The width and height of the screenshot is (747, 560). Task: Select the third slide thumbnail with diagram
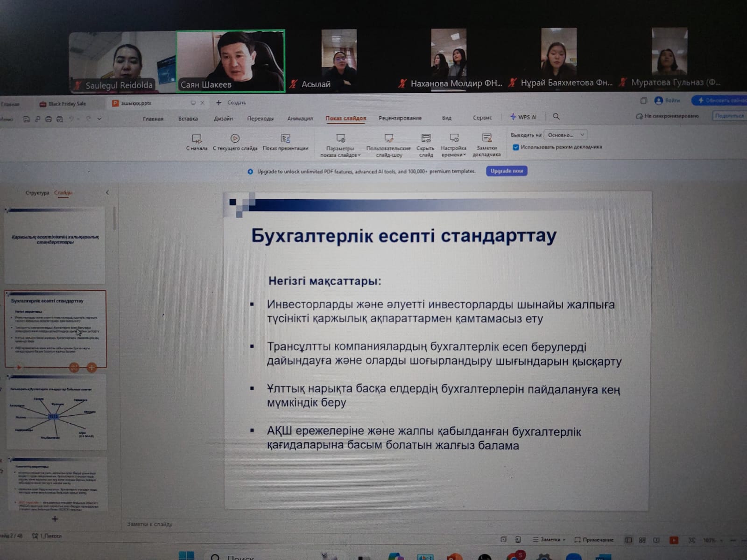[55, 412]
